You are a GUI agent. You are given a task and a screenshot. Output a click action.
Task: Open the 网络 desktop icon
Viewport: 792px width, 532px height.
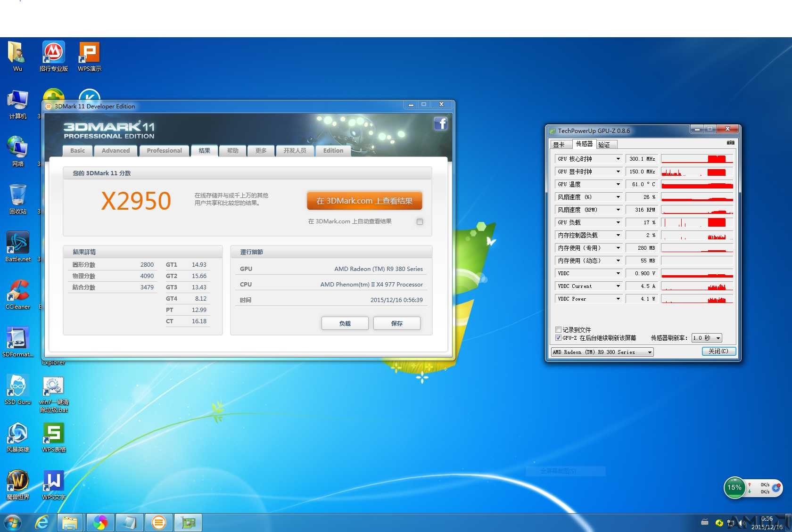pos(17,152)
